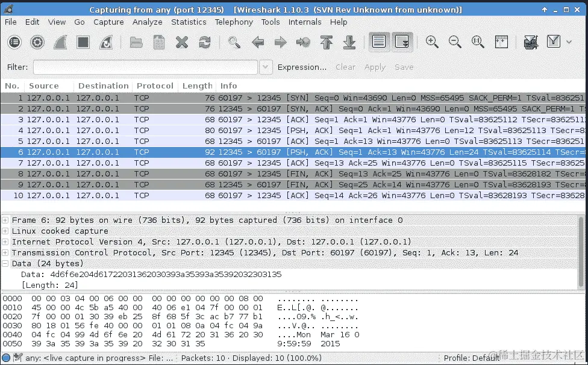The height and width of the screenshot is (365, 588).
Task: Sort by the Length column header
Action: tap(197, 86)
